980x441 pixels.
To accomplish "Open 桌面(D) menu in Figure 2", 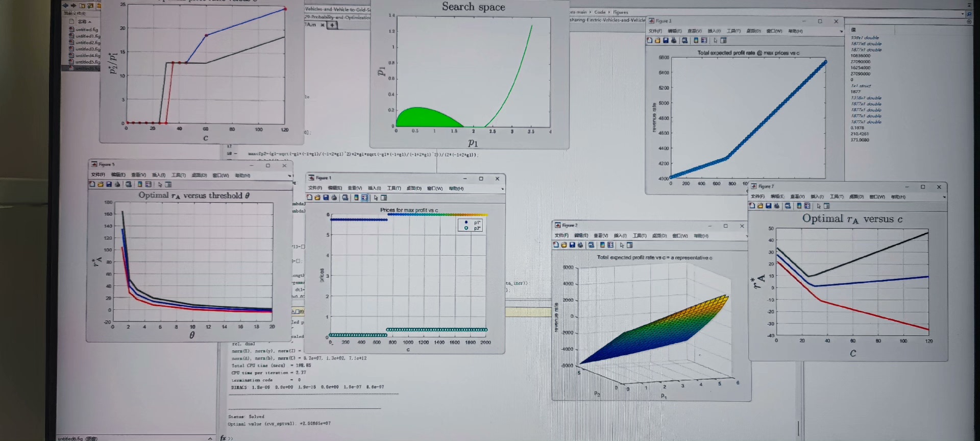I will (659, 236).
